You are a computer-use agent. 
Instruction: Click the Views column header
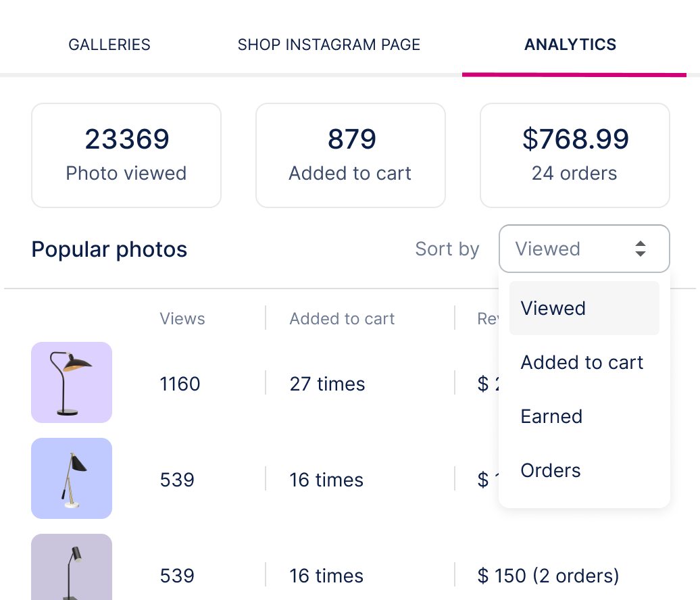point(182,318)
